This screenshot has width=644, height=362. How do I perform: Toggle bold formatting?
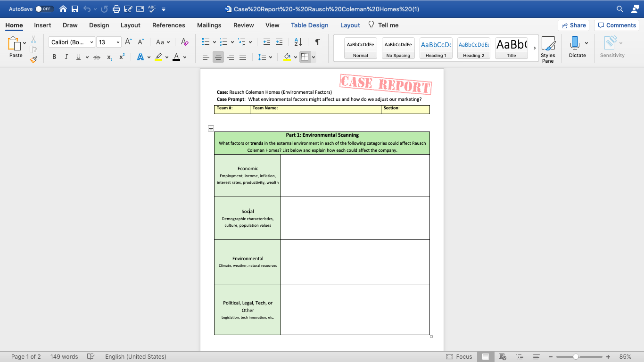tap(54, 57)
